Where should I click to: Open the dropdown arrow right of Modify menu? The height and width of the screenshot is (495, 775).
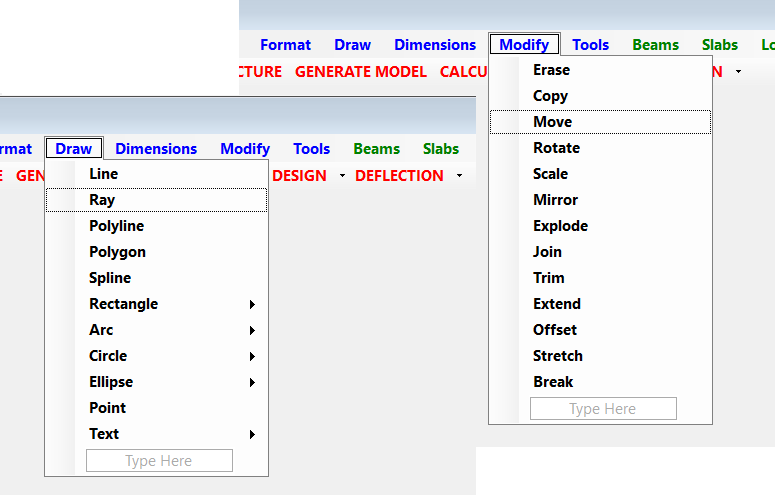(738, 72)
